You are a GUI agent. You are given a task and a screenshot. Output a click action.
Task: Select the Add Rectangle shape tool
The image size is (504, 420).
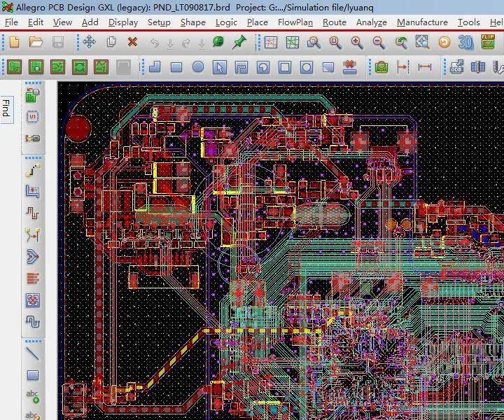click(176, 68)
